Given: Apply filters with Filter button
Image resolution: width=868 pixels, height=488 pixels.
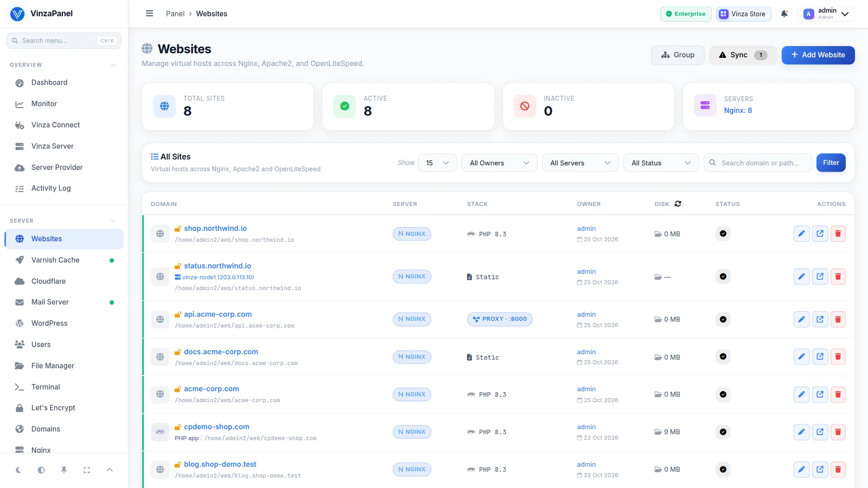Looking at the screenshot, I should coord(831,163).
